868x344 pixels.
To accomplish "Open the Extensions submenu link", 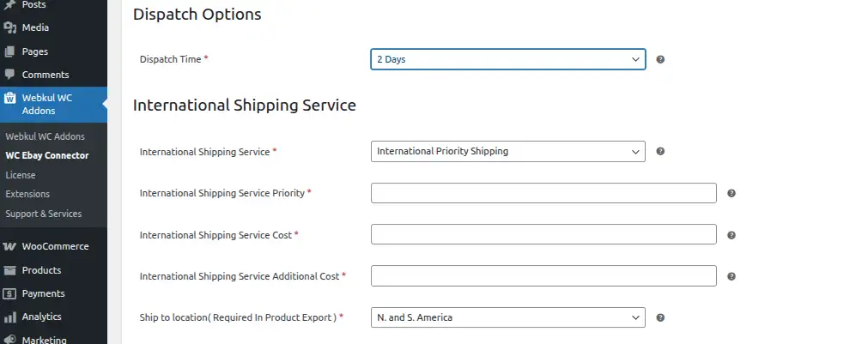I will pos(27,194).
